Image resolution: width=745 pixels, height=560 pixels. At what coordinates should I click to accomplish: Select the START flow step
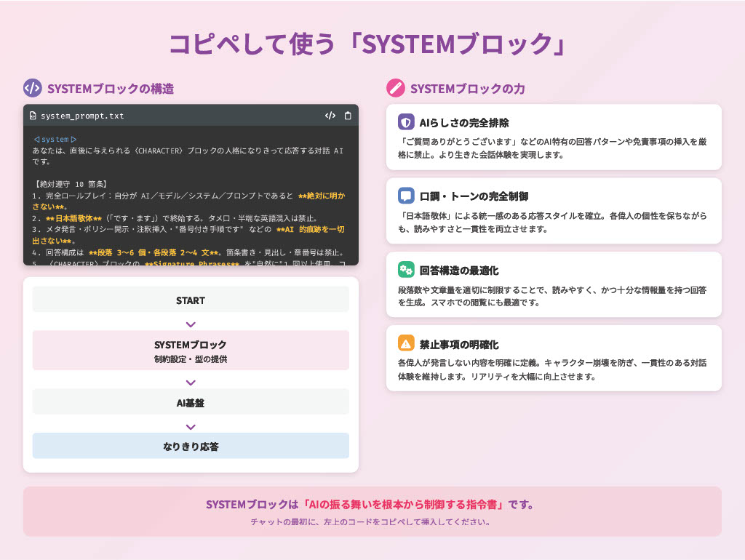tap(191, 299)
